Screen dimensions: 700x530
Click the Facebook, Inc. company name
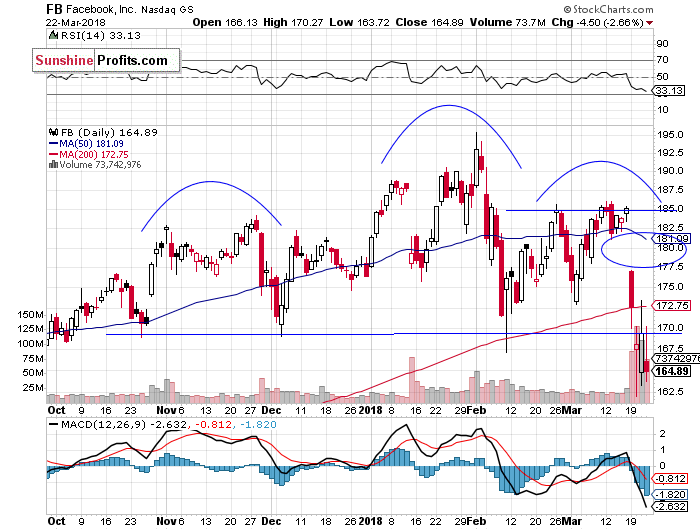click(x=102, y=9)
